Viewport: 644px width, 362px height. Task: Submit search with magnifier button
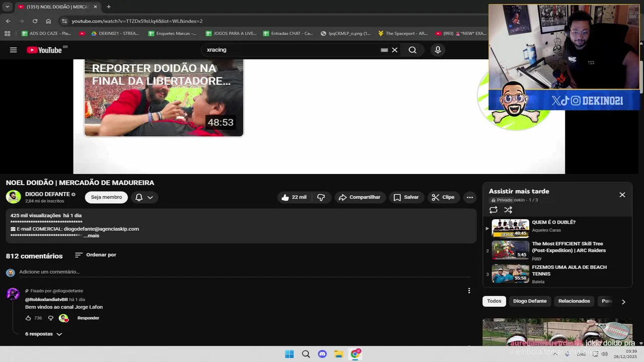click(x=413, y=50)
